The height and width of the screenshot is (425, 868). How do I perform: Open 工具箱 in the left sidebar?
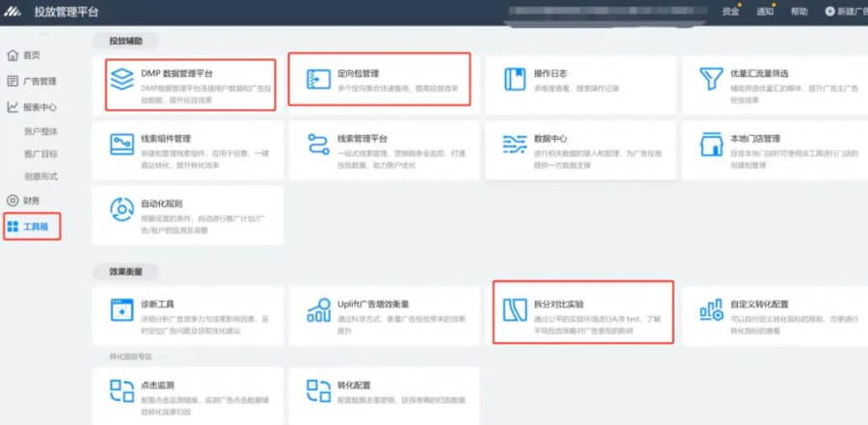pyautogui.click(x=32, y=226)
